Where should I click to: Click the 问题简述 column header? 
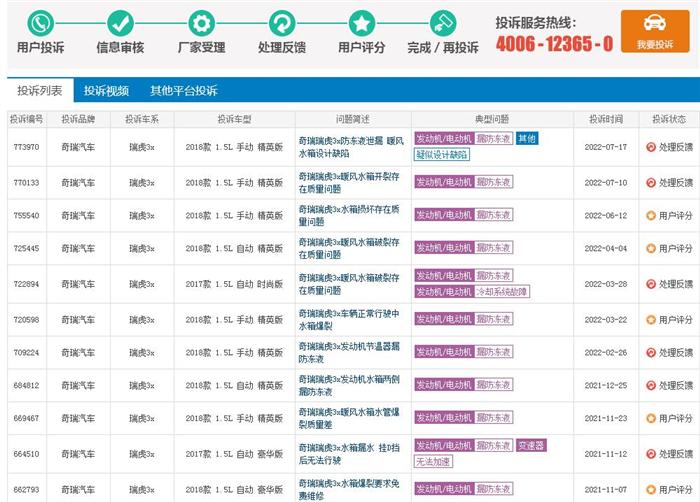pos(353,119)
